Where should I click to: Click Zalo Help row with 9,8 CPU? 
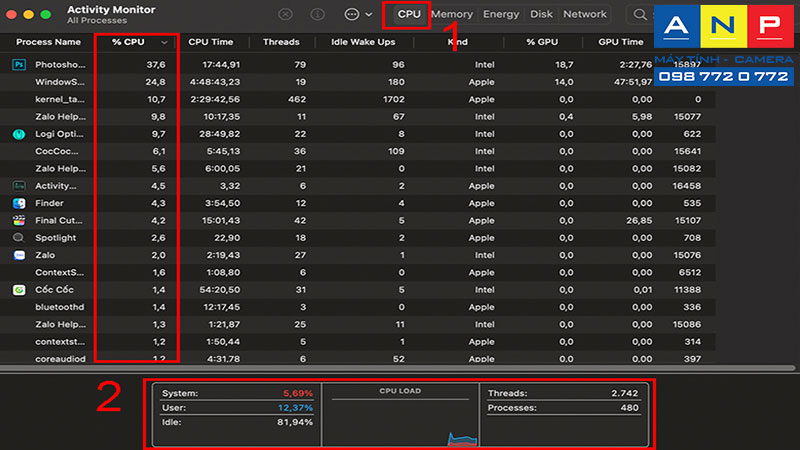357,117
